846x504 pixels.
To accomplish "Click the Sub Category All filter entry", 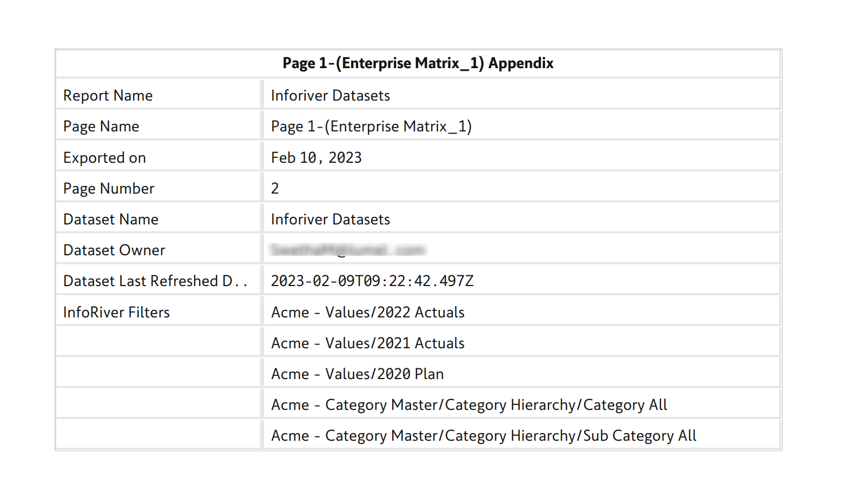I will 484,436.
